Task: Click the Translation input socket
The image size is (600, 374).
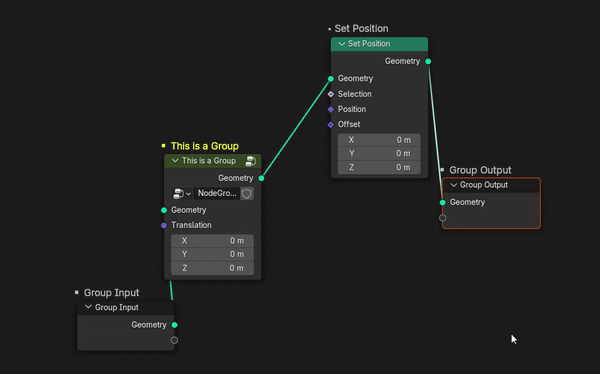Action: (x=164, y=225)
